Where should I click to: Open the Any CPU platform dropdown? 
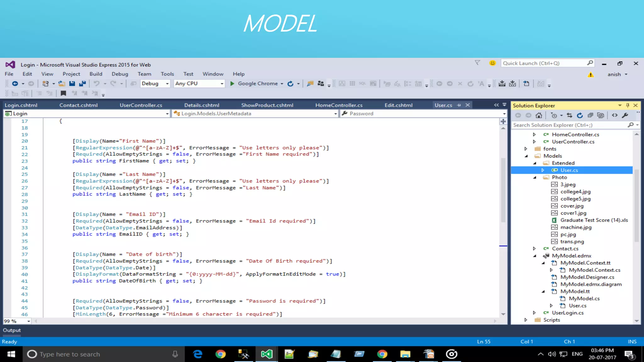[x=222, y=84]
